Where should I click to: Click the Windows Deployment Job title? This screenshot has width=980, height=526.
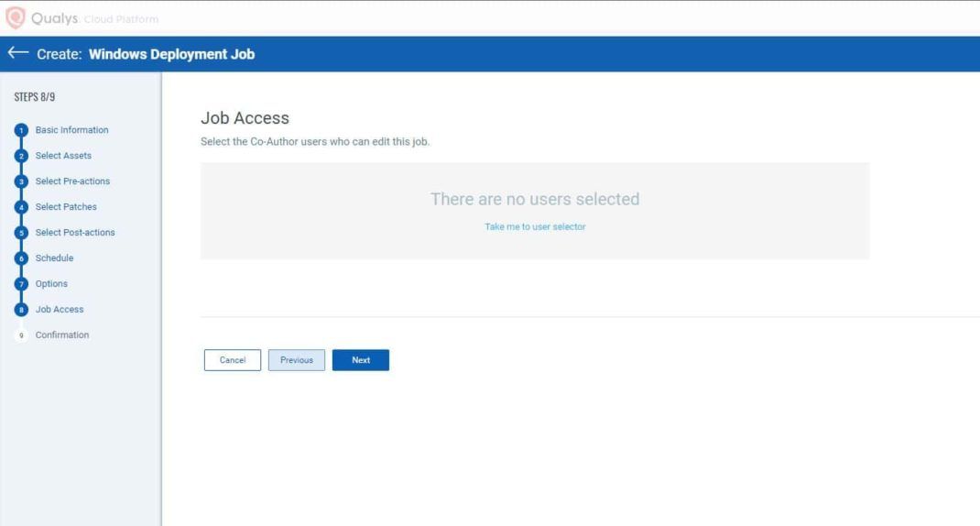[172, 54]
